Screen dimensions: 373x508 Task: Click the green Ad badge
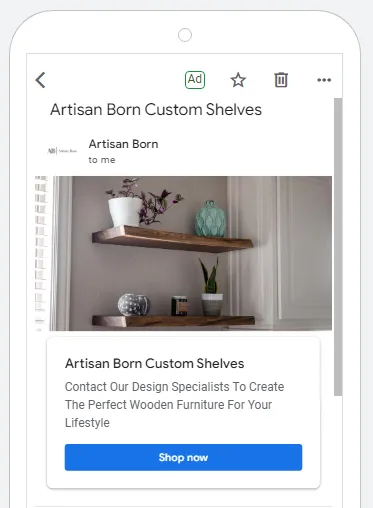(x=195, y=80)
